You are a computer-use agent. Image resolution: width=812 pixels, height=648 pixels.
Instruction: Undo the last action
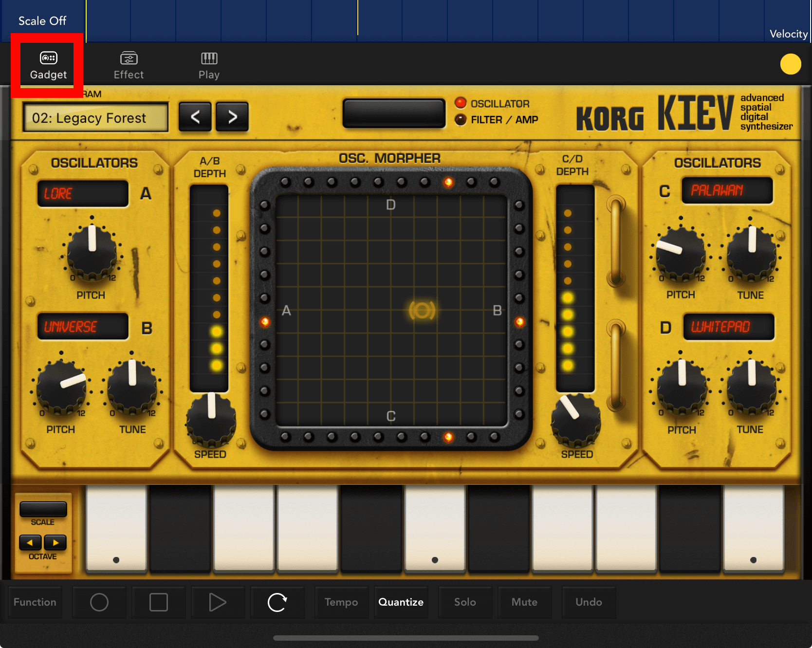coord(589,602)
